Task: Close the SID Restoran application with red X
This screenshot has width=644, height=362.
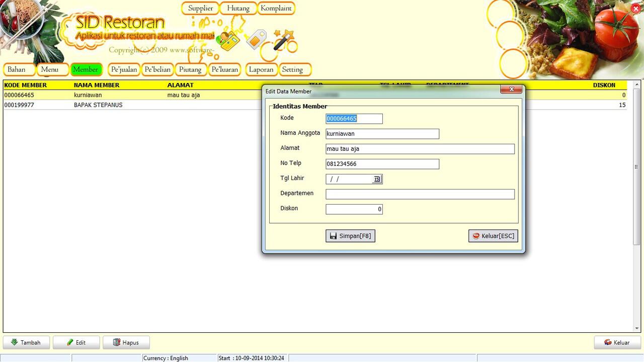Action: pyautogui.click(x=636, y=9)
